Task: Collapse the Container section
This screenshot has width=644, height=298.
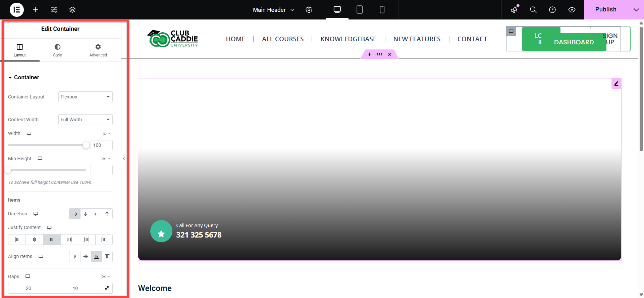Action: coord(23,77)
